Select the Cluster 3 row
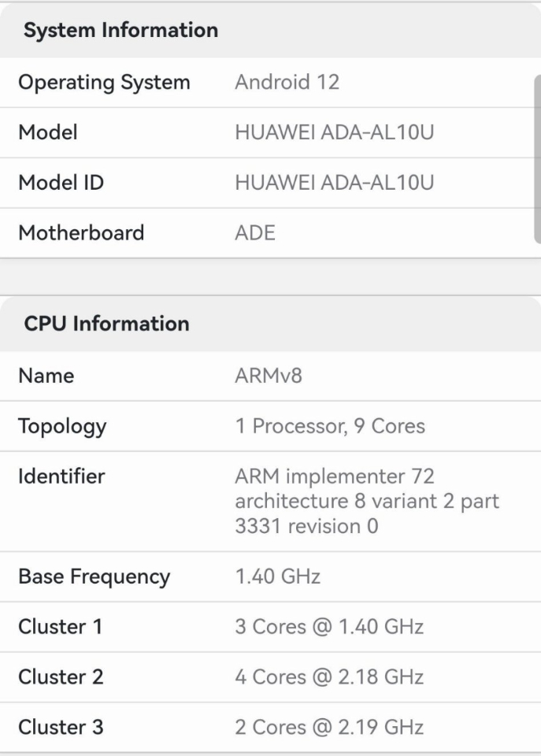This screenshot has width=541, height=756. (271, 727)
